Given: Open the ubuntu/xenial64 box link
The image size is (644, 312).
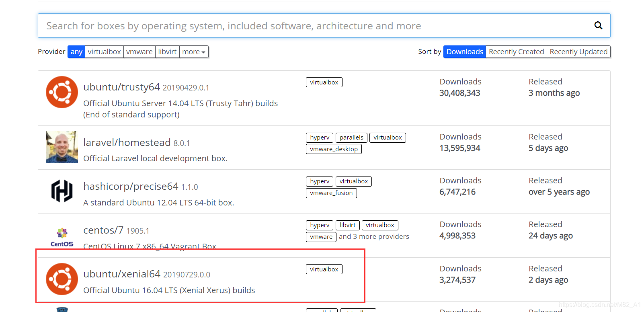Looking at the screenshot, I should pyautogui.click(x=122, y=274).
